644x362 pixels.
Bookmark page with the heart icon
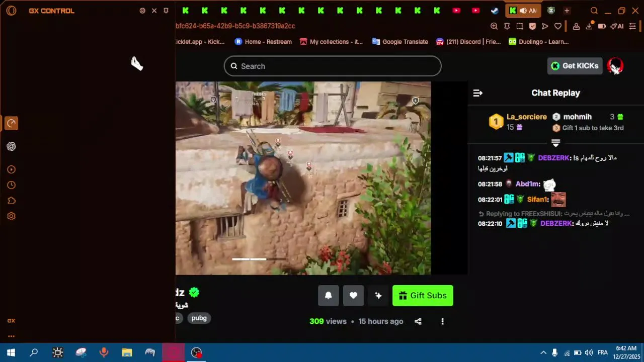pyautogui.click(x=558, y=26)
